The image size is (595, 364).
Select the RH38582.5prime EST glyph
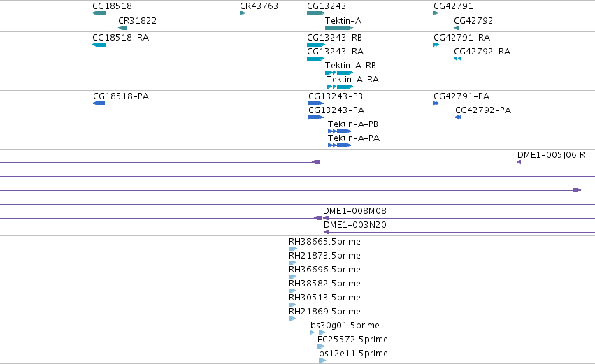pos(292,291)
